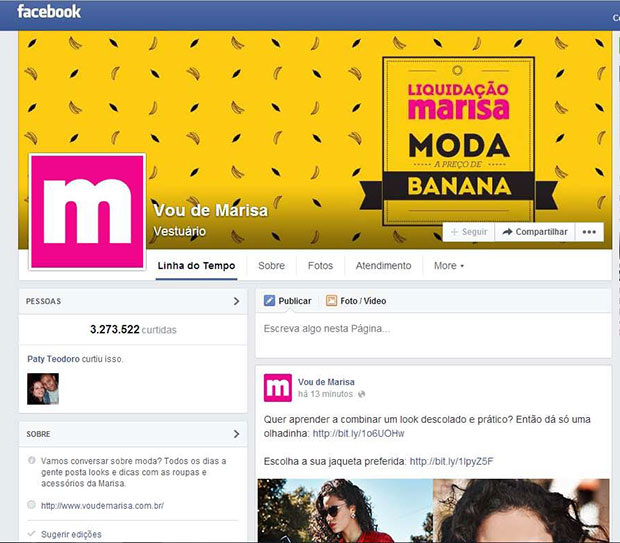620x543 pixels.
Task: Click the Publicar pencil icon
Action: click(x=269, y=301)
